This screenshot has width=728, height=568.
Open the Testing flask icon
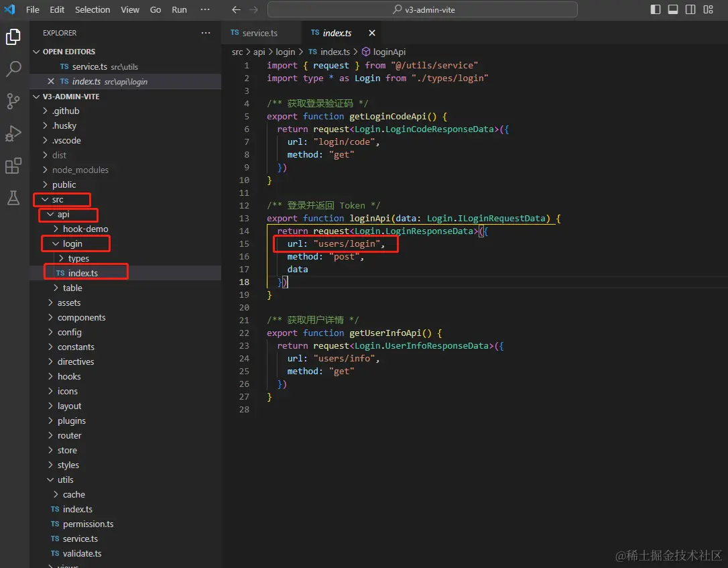[x=13, y=197]
